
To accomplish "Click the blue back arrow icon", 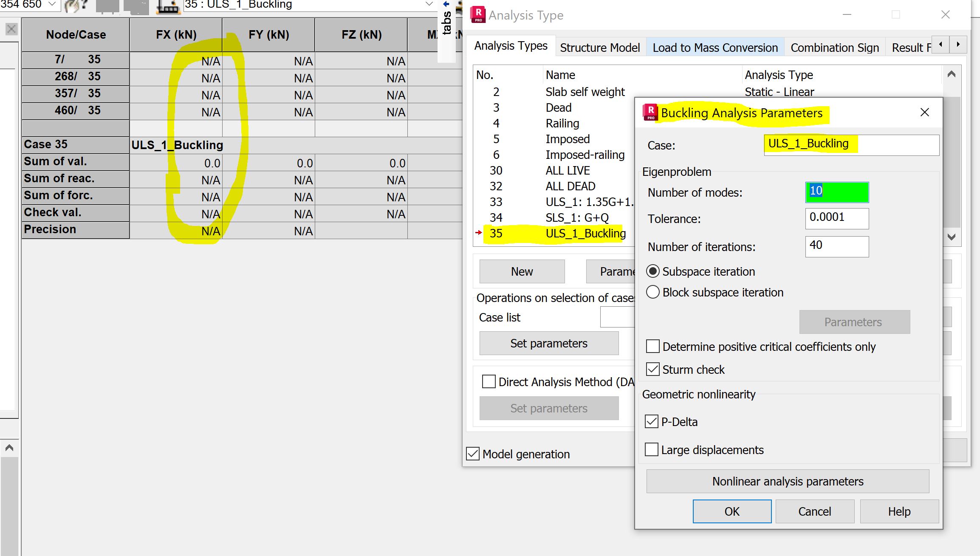I will coord(446,4).
